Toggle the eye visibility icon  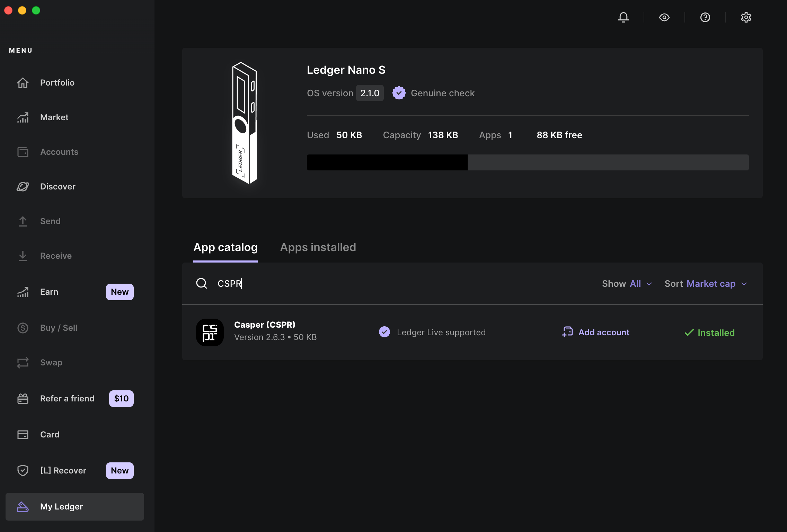click(664, 17)
